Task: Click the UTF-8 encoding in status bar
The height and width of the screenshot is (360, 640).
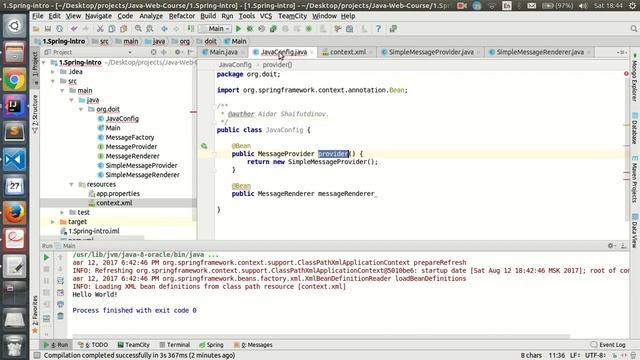Action: 595,356
